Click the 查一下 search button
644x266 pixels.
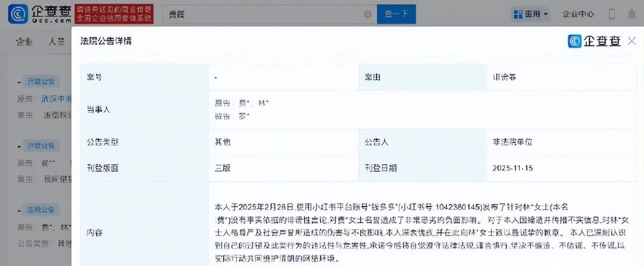(396, 14)
